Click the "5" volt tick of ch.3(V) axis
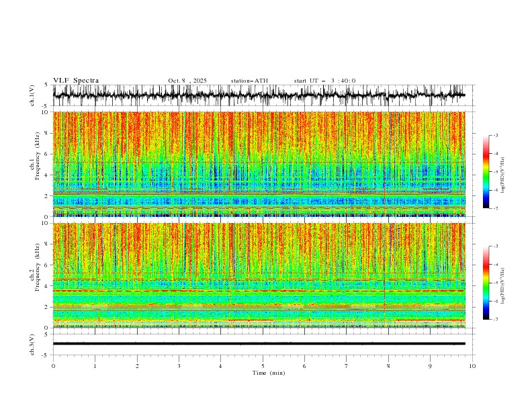 46,334
